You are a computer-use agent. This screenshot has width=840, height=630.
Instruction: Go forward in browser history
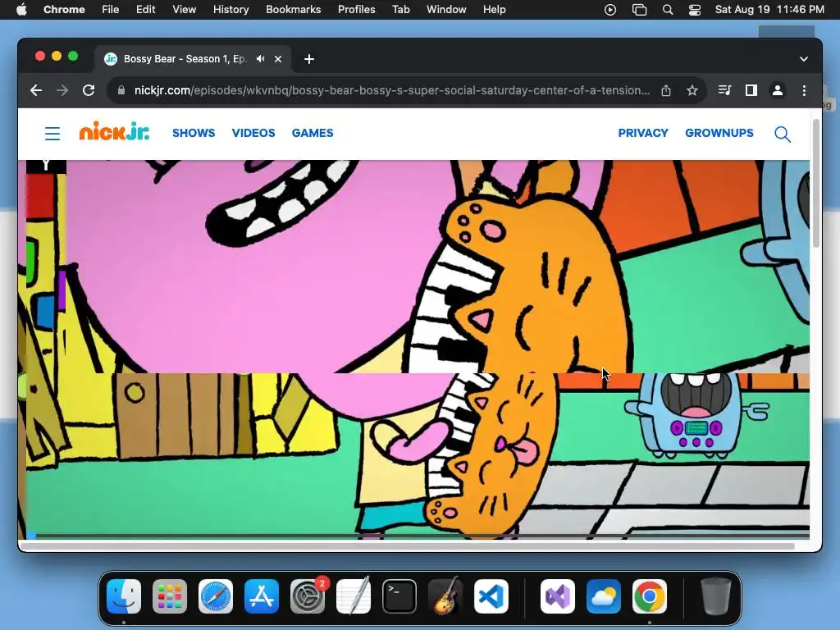tap(62, 90)
